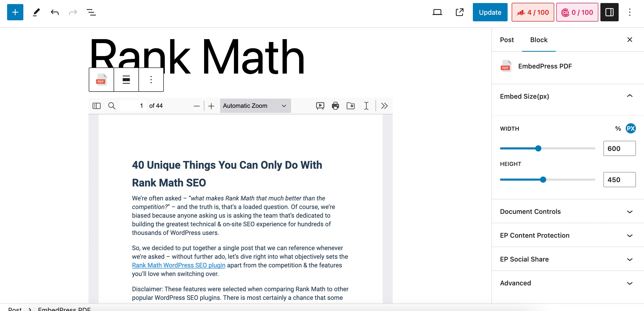Open the device preview laptop icon

[x=437, y=12]
